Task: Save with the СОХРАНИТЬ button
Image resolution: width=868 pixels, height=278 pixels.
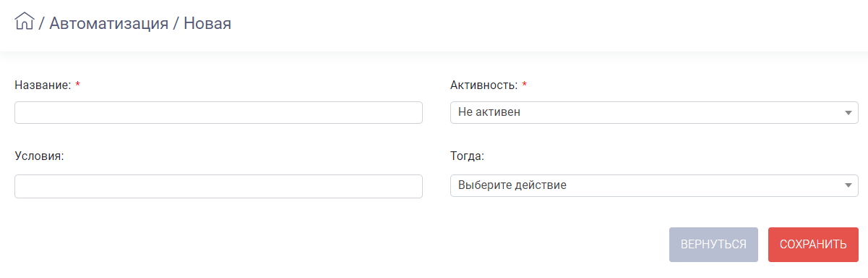Action: pos(813,245)
